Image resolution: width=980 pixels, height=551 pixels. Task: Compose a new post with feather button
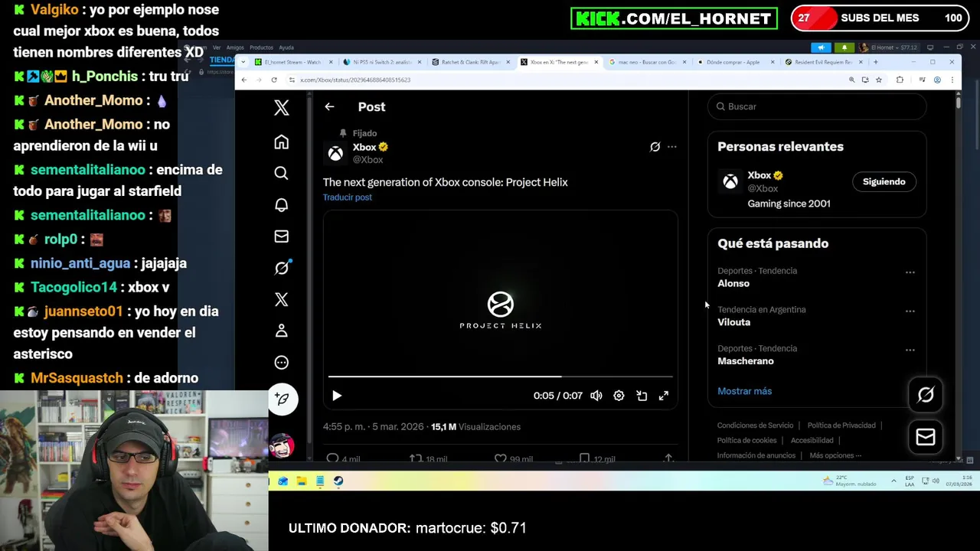tap(283, 399)
